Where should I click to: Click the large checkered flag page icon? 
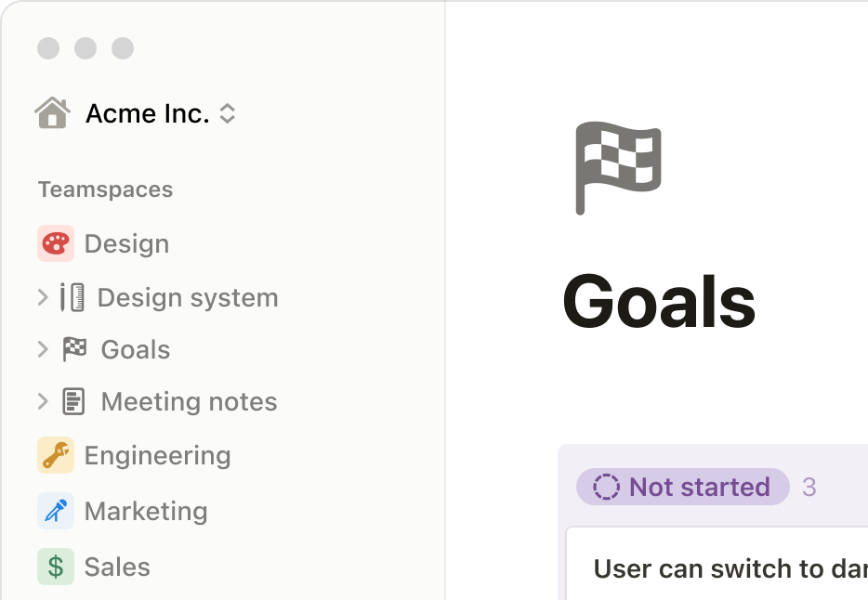(x=617, y=167)
